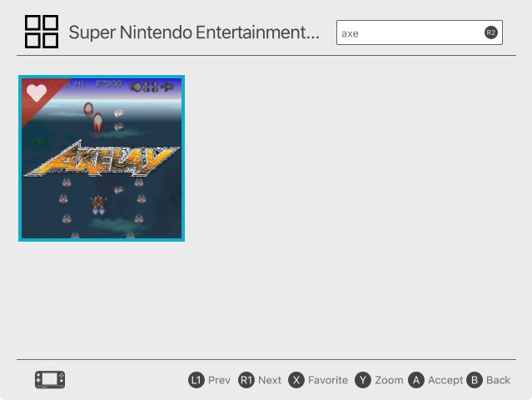Click the L1 button icon

(x=196, y=380)
